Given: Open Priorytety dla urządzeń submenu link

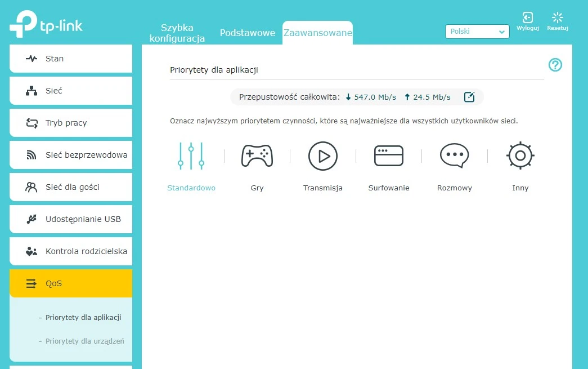Looking at the screenshot, I should coord(84,341).
